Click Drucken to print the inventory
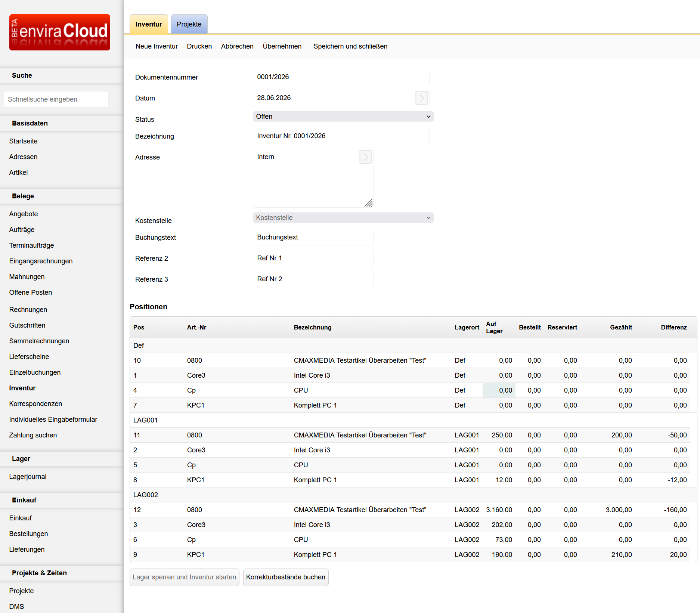Screen dimensions: 700x613 pos(199,46)
